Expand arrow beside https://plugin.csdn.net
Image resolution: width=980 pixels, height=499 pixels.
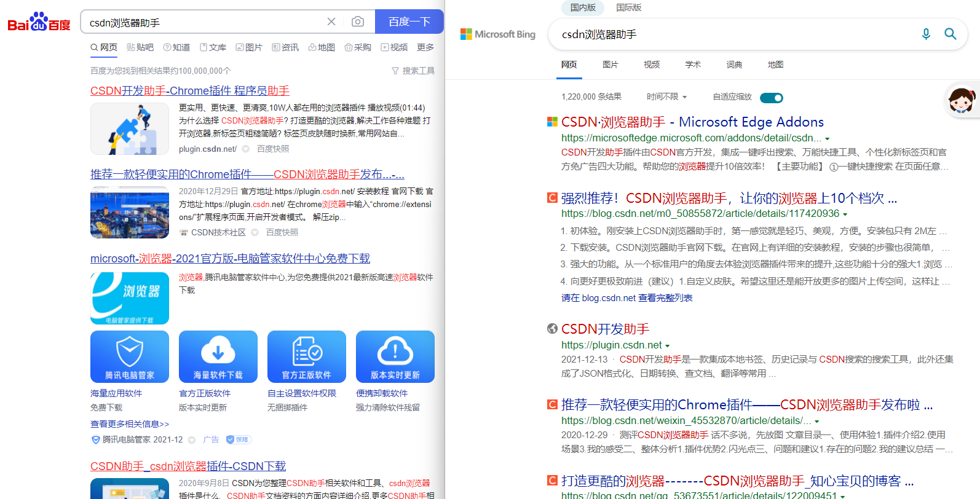tap(668, 346)
